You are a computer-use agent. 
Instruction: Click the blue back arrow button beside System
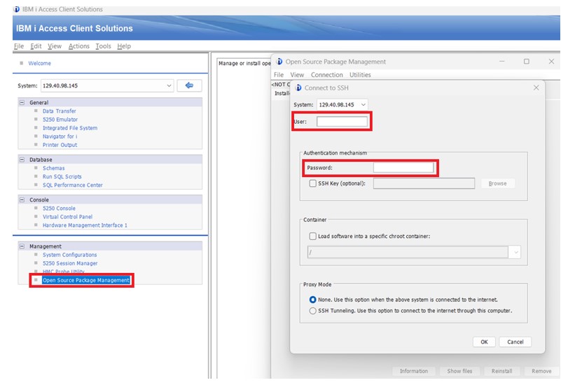[x=189, y=85]
